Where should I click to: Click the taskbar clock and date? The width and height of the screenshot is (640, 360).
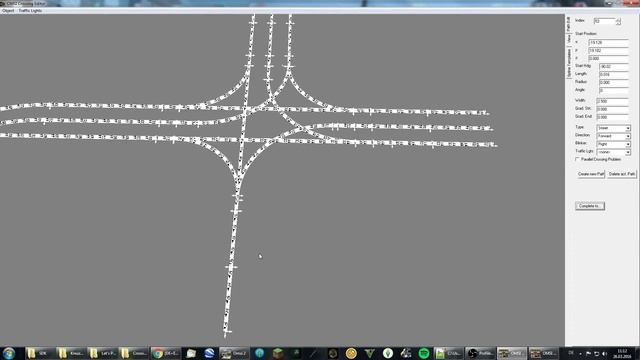click(622, 353)
